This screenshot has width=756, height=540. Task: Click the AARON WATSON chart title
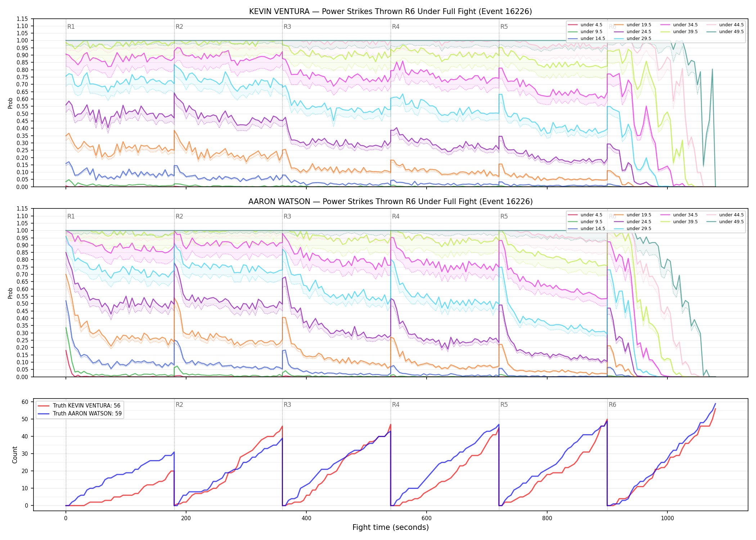point(391,202)
